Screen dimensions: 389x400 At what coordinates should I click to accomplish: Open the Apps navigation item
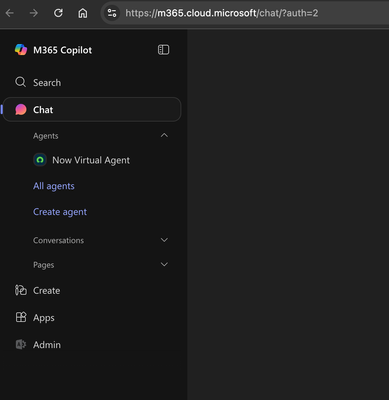tap(92, 318)
